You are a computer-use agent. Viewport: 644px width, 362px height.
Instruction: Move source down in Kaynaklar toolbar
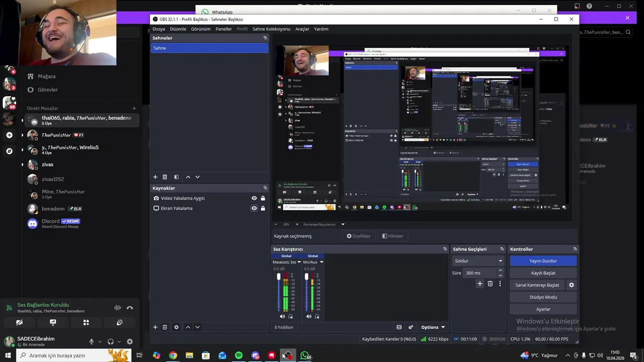pyautogui.click(x=197, y=327)
